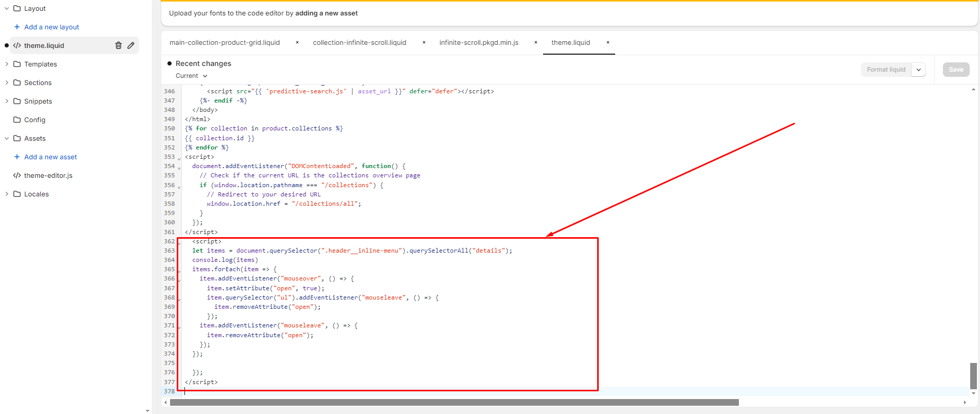Click the Save button
Screen dimensions: 980x414
[956, 70]
